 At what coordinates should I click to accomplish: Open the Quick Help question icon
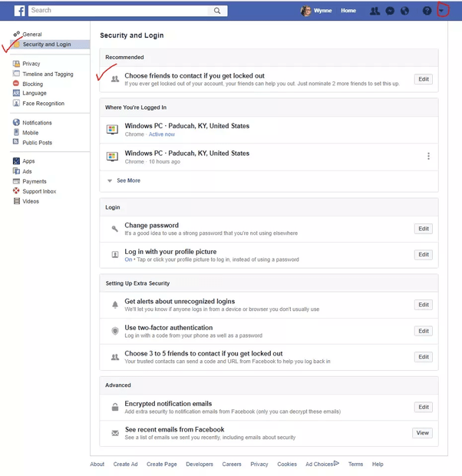click(427, 11)
